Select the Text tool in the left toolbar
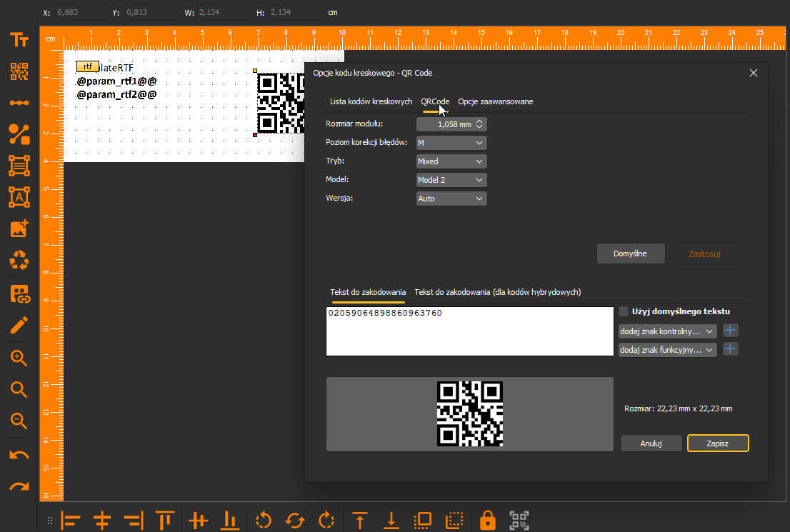 (19, 40)
